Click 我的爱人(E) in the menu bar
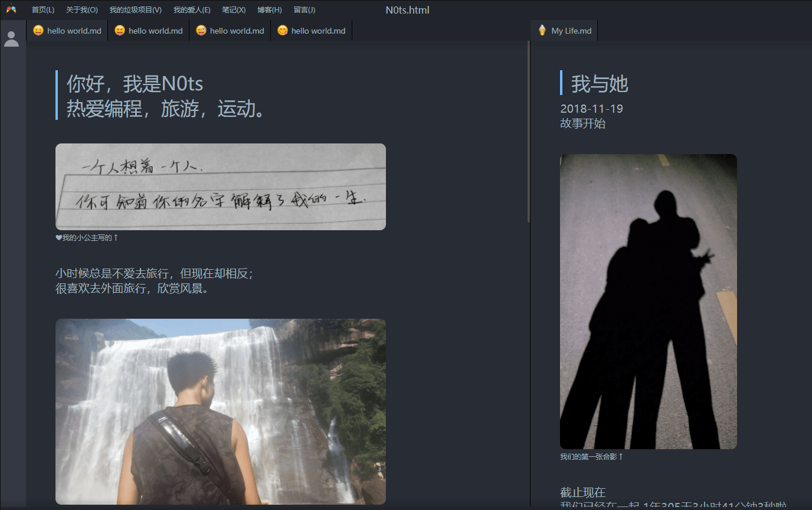812x510 pixels. click(x=191, y=9)
